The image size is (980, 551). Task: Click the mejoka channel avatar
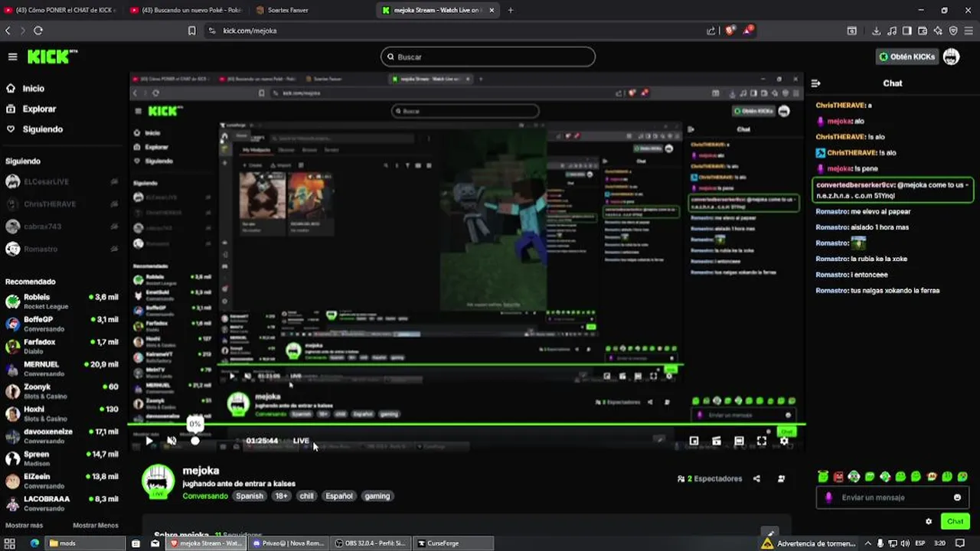click(158, 481)
